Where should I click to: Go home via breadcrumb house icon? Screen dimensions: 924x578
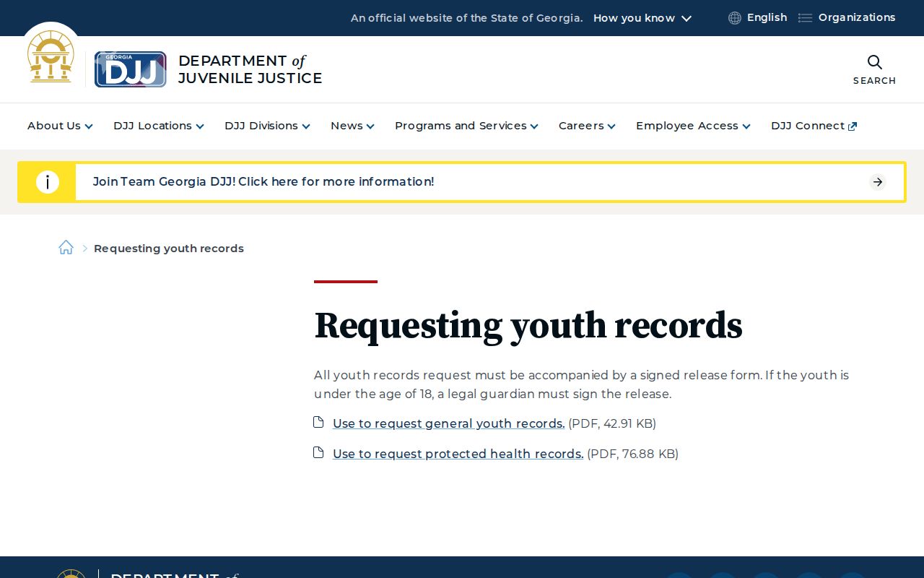[x=66, y=248]
